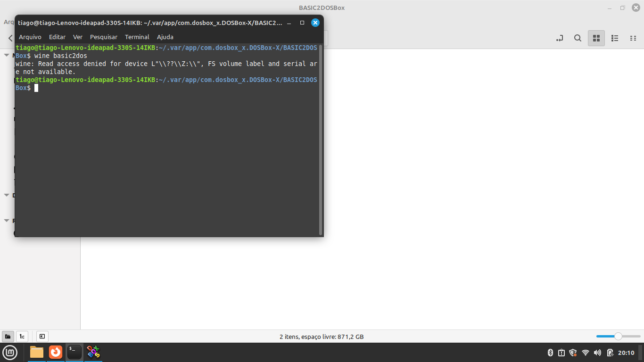Click the wine 'Read access denied' error line

click(166, 67)
